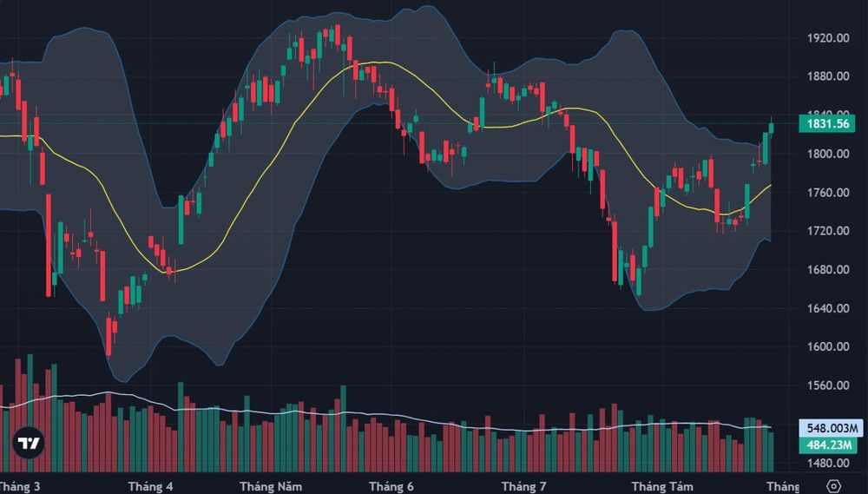The height and width of the screenshot is (494, 868).
Task: Select the Tháng 7 date marker
Action: (x=523, y=487)
